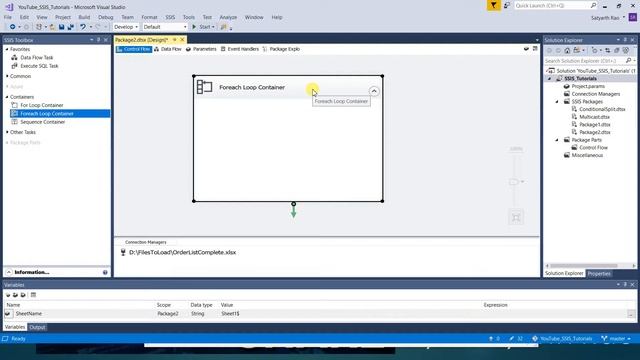Select Sequence Container in toolbox

tap(42, 122)
